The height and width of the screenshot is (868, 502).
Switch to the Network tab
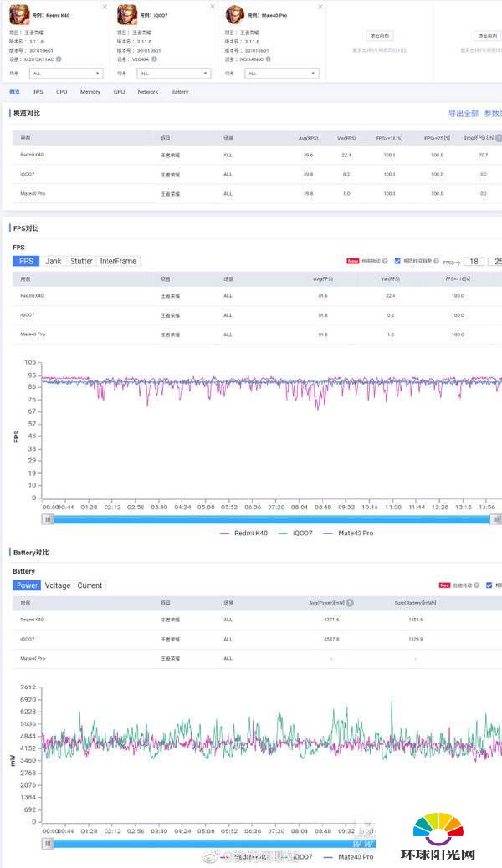[x=148, y=92]
